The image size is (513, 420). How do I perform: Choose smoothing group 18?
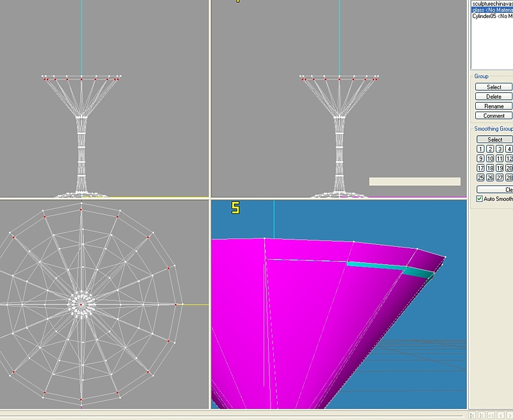pyautogui.click(x=491, y=168)
